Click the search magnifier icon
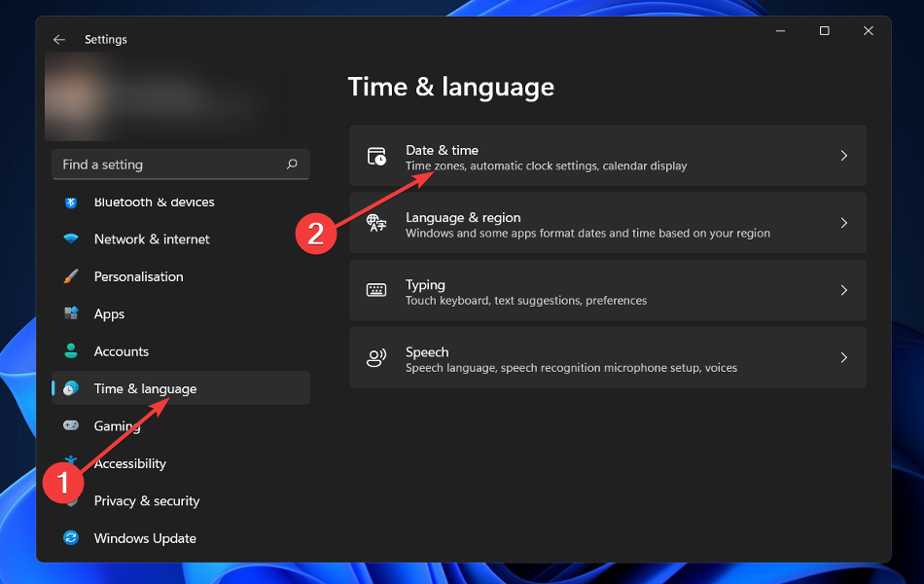This screenshot has width=924, height=584. click(x=292, y=164)
